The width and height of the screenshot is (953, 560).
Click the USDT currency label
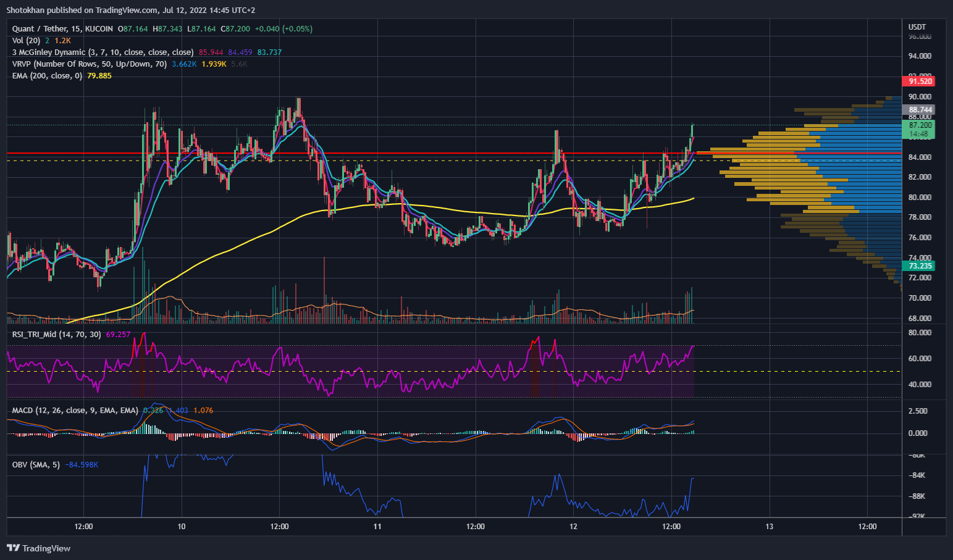pos(917,27)
